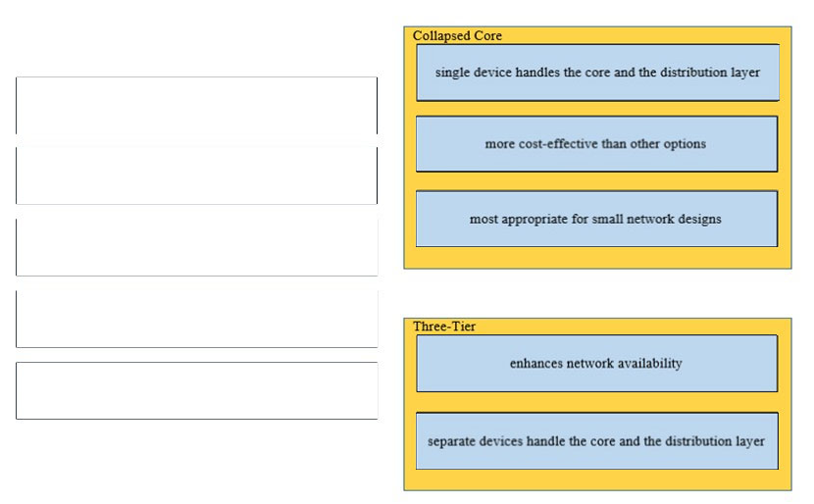Click blank area below the bottom empty slot
The image size is (814, 504).
click(196, 461)
